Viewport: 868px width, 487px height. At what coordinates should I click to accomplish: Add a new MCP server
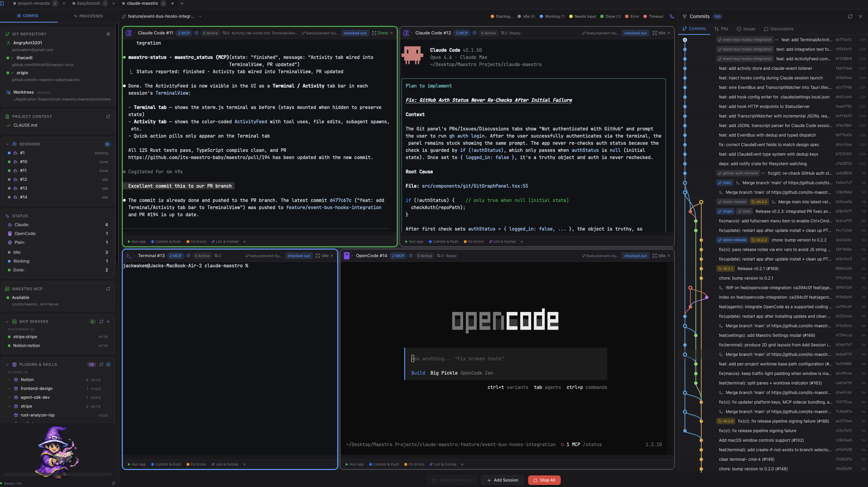108,321
